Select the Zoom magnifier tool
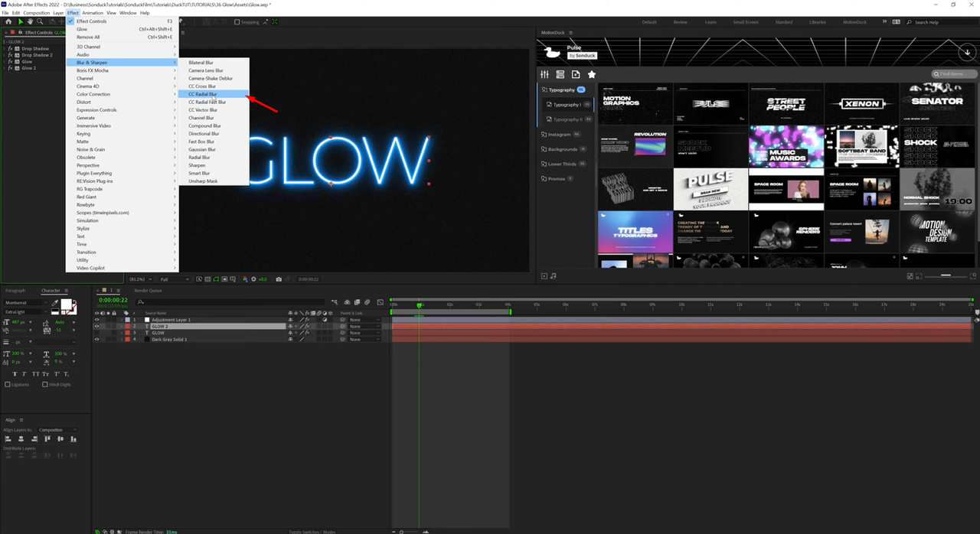The width and height of the screenshot is (980, 534). coord(40,21)
